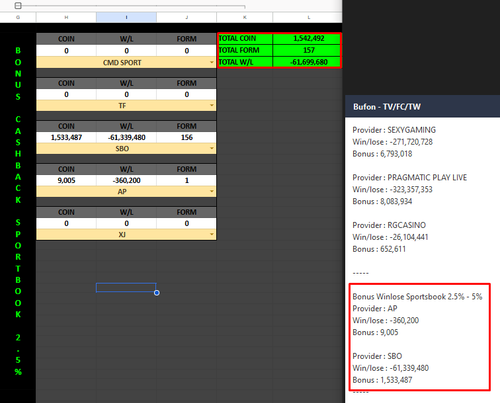Viewport: 500px width, 403px height.
Task: Click the Bufon - TV/FC/TW chat title
Action: (387, 107)
